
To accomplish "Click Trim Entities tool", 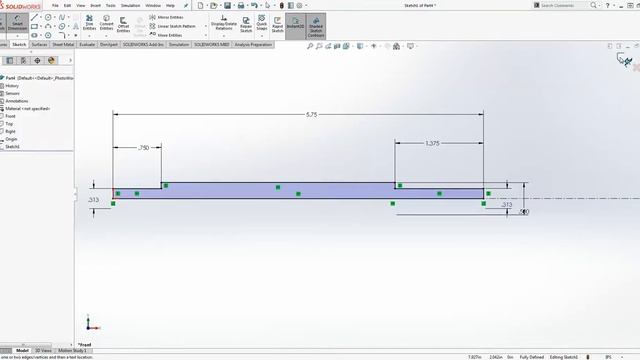I will click(89, 23).
